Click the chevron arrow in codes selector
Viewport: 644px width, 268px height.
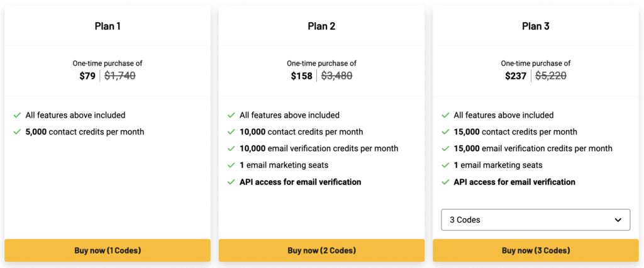617,220
